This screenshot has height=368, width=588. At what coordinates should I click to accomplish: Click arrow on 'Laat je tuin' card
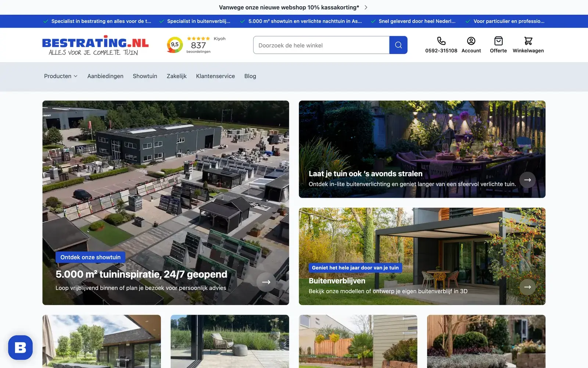pos(527,180)
